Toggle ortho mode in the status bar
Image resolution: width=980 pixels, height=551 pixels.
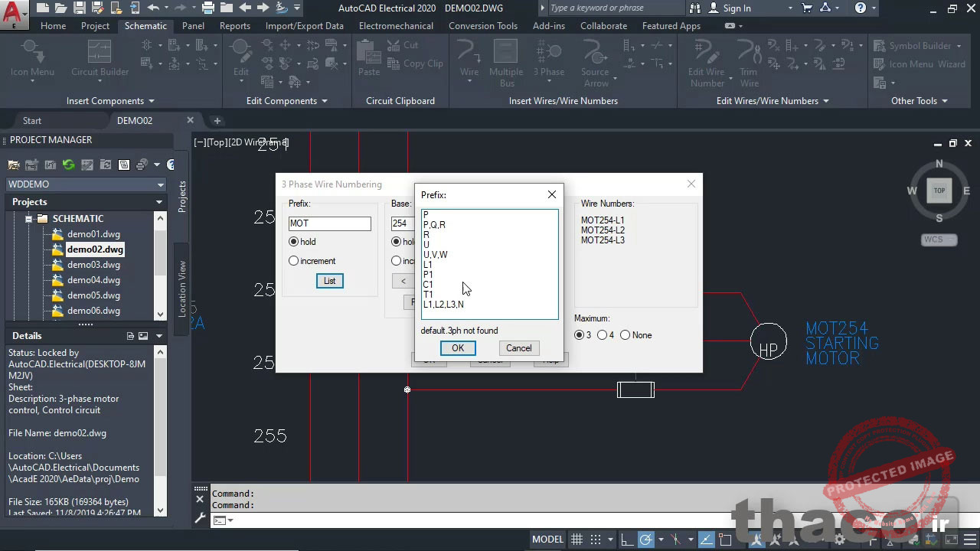point(626,540)
